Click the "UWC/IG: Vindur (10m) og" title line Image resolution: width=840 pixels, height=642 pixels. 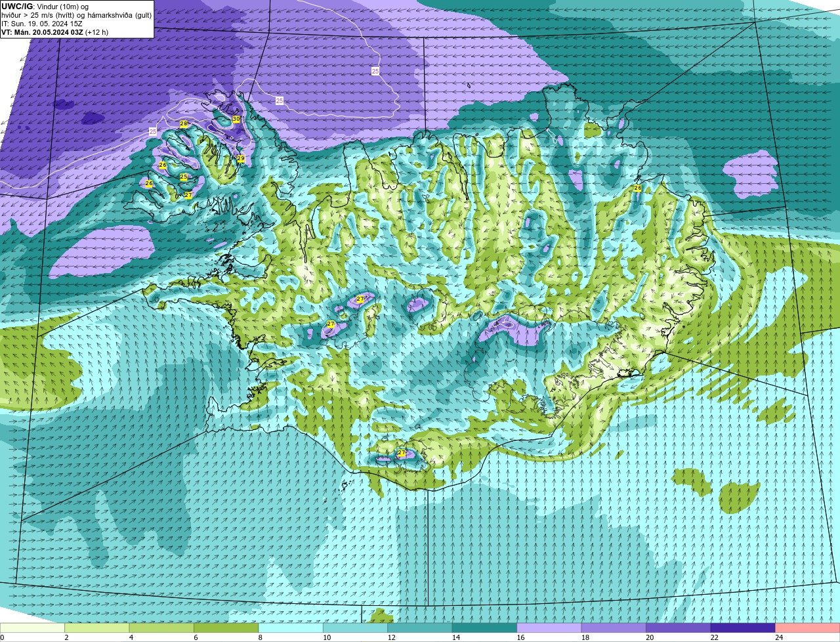[x=45, y=6]
